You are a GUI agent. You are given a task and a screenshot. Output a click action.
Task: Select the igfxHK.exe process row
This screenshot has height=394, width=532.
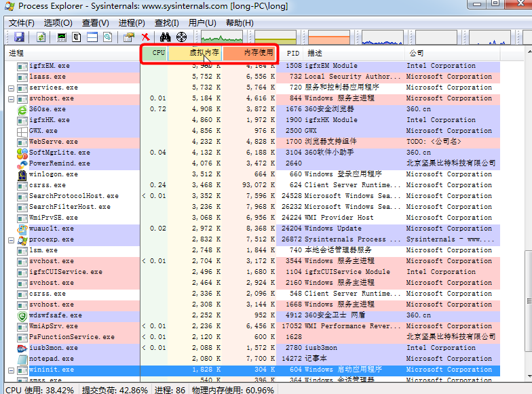(x=252, y=121)
